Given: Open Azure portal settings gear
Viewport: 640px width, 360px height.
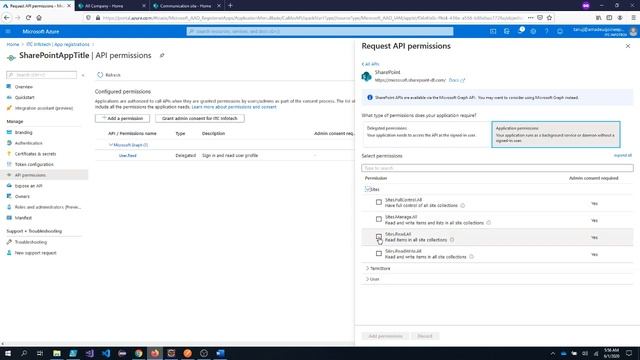Looking at the screenshot, I should (533, 31).
